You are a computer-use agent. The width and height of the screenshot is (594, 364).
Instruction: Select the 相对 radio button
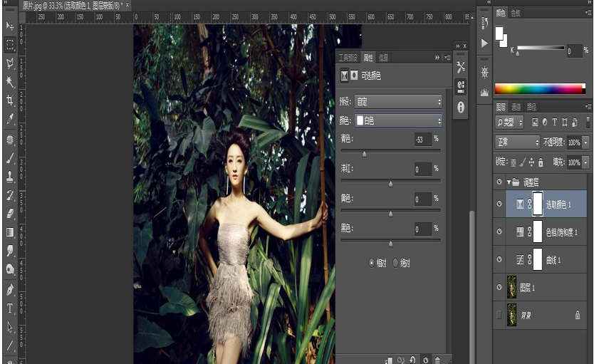tap(372, 263)
